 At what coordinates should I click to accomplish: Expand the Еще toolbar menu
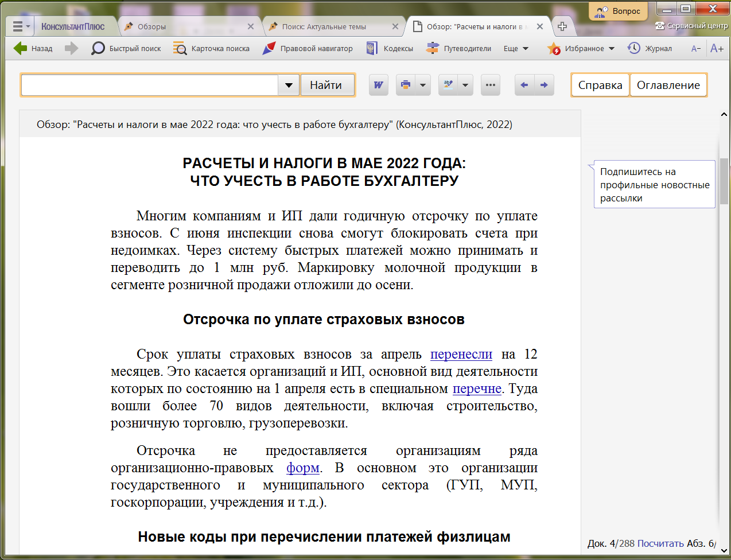point(516,49)
